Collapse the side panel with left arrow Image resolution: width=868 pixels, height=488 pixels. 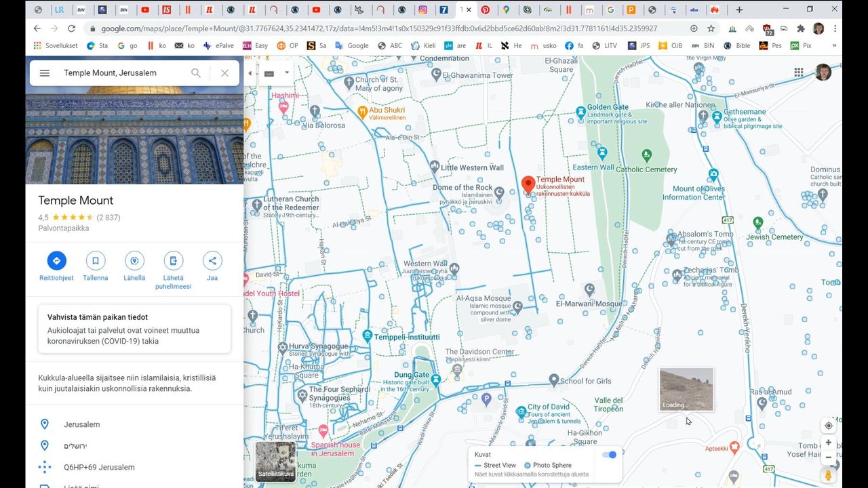point(250,73)
